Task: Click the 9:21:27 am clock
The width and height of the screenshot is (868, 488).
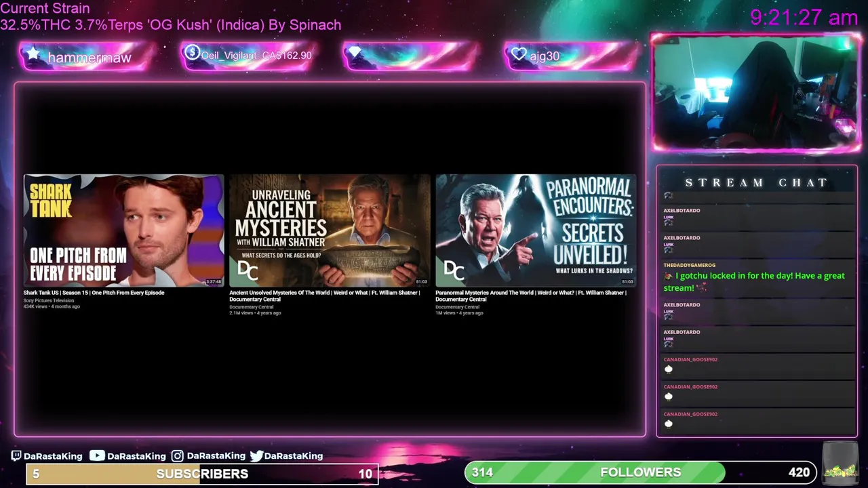Action: click(x=804, y=18)
